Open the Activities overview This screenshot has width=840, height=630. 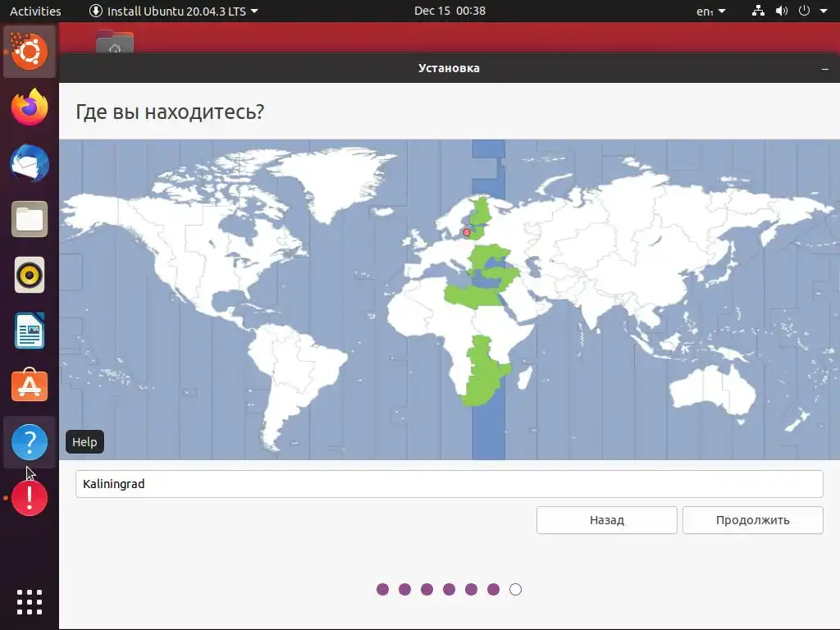click(35, 11)
